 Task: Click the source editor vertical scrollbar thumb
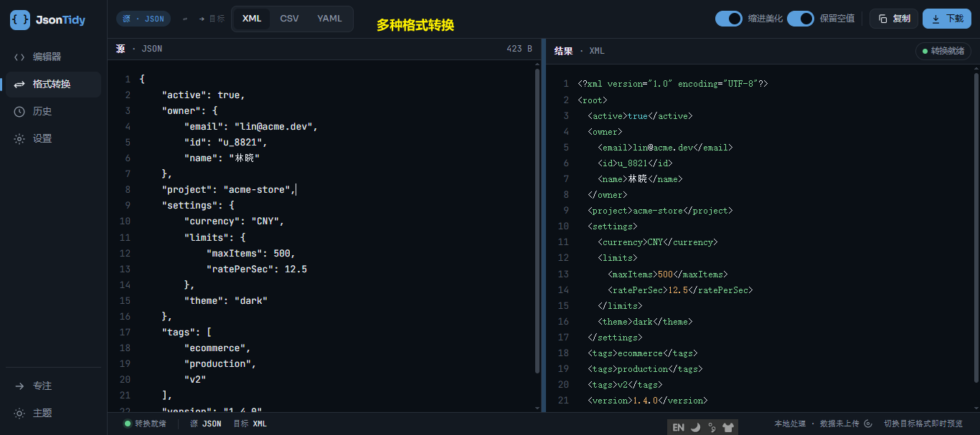[538, 221]
